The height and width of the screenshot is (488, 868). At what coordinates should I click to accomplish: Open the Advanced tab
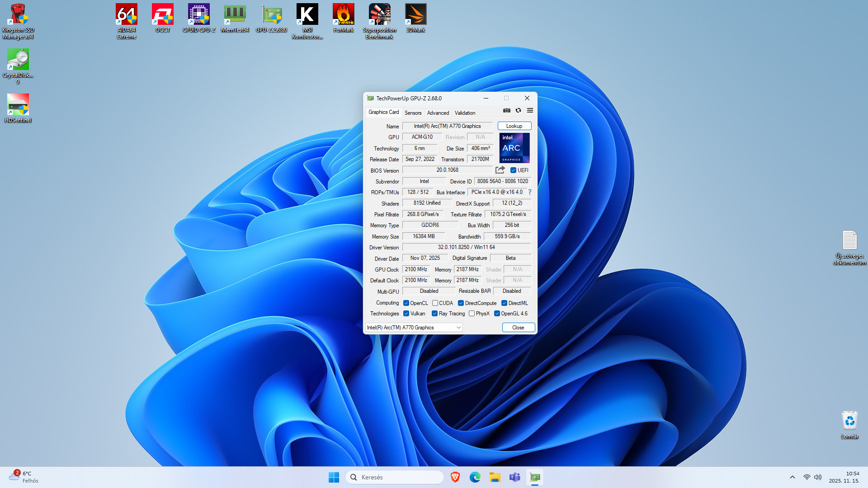[438, 113]
